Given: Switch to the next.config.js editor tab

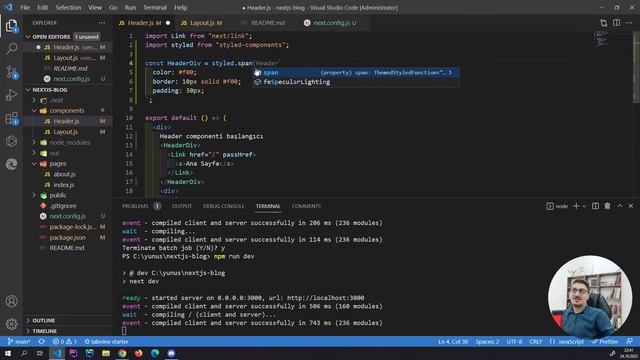Looking at the screenshot, I should (x=332, y=23).
